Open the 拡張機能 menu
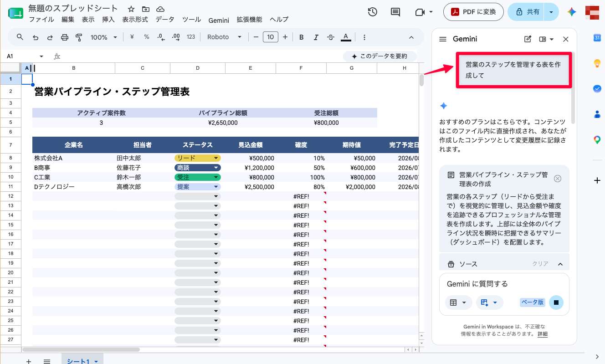This screenshot has width=605, height=364. [x=249, y=20]
